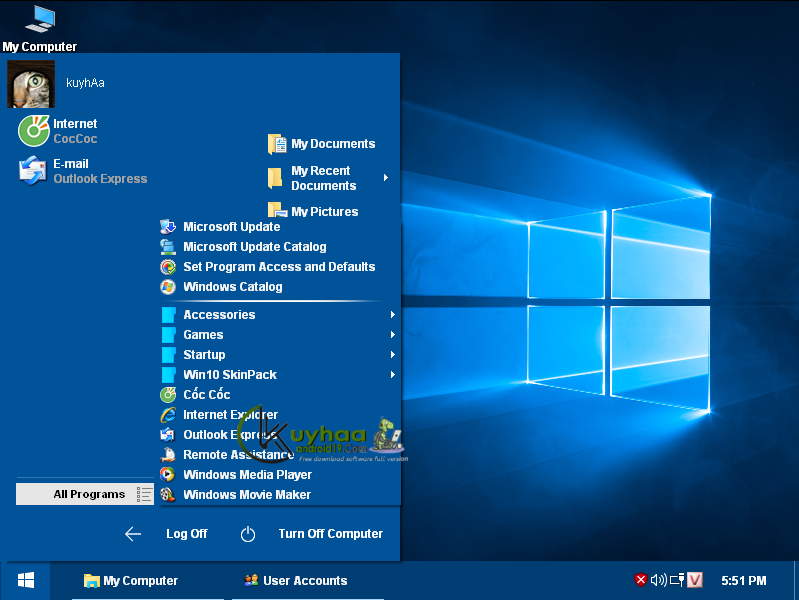Launch the CocCoc Internet browser icon
799x600 pixels.
pos(34,131)
